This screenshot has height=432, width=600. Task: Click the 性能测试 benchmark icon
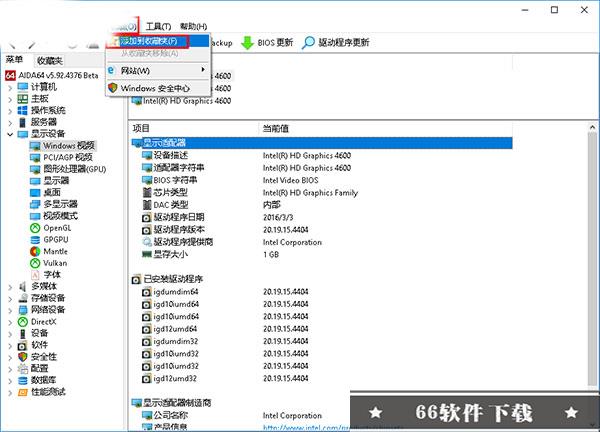point(23,392)
